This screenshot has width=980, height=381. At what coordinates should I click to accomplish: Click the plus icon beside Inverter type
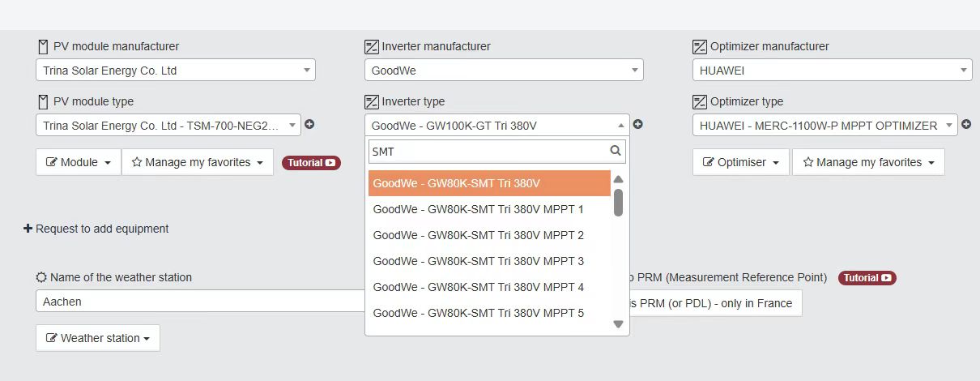[x=638, y=125]
